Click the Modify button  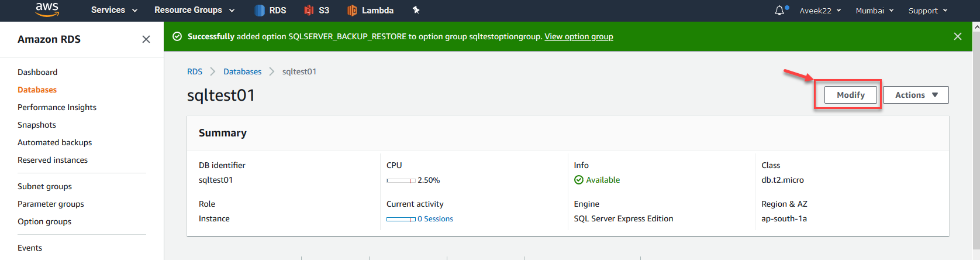tap(850, 95)
